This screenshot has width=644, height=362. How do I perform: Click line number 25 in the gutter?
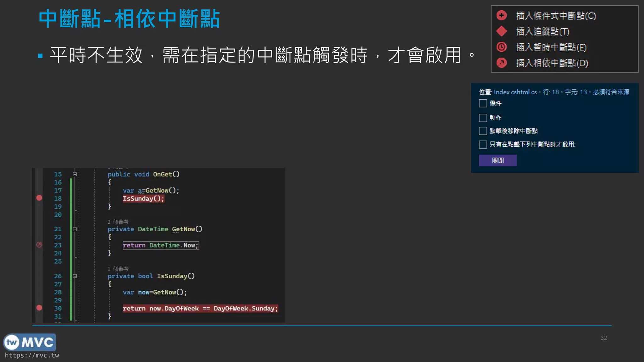point(58,261)
